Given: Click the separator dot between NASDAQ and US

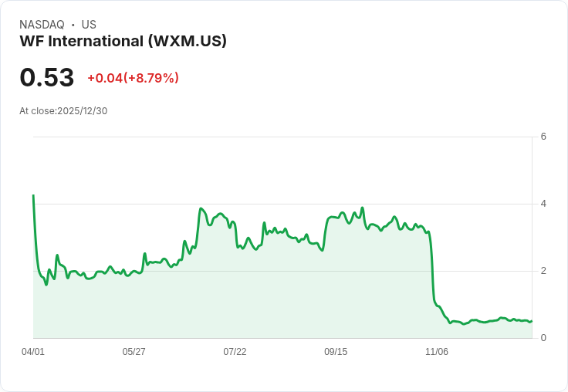Looking at the screenshot, I should pyautogui.click(x=73, y=25).
